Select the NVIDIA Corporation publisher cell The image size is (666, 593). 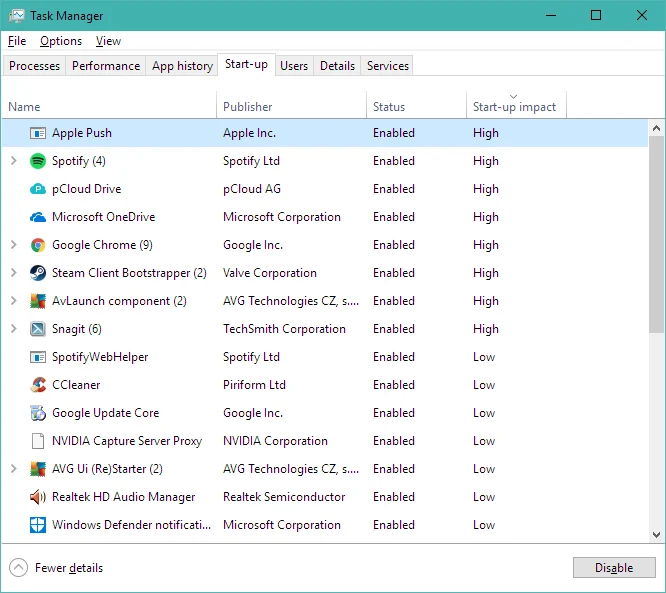click(275, 441)
